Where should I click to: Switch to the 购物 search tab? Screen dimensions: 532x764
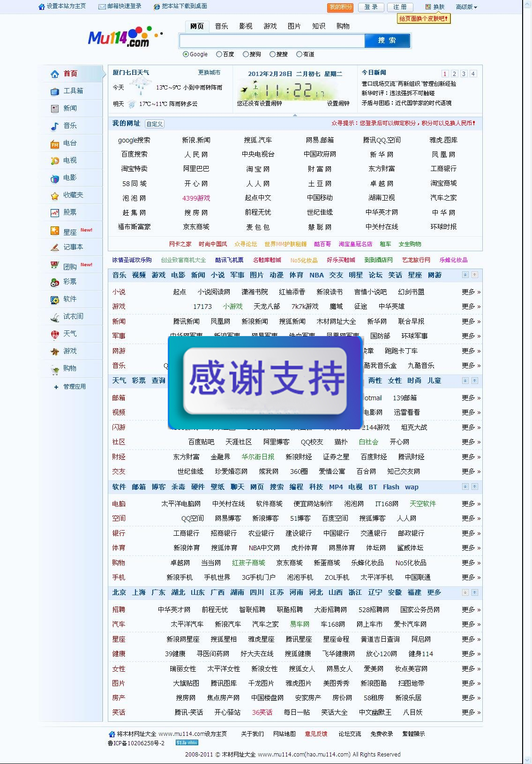tap(343, 26)
